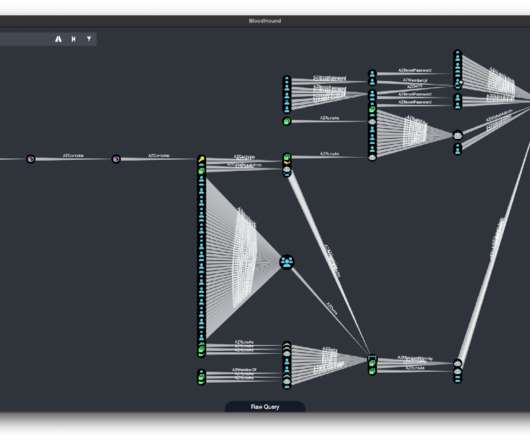
Task: Select the second purple tenant node
Action: 116,159
